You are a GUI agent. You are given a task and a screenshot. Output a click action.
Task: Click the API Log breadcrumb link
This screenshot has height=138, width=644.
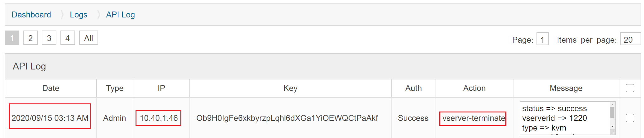point(120,15)
